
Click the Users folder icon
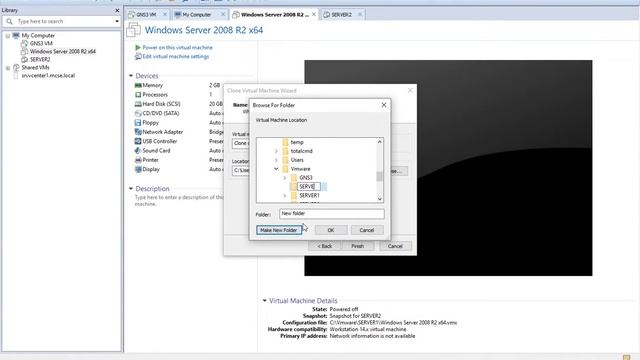pyautogui.click(x=285, y=160)
